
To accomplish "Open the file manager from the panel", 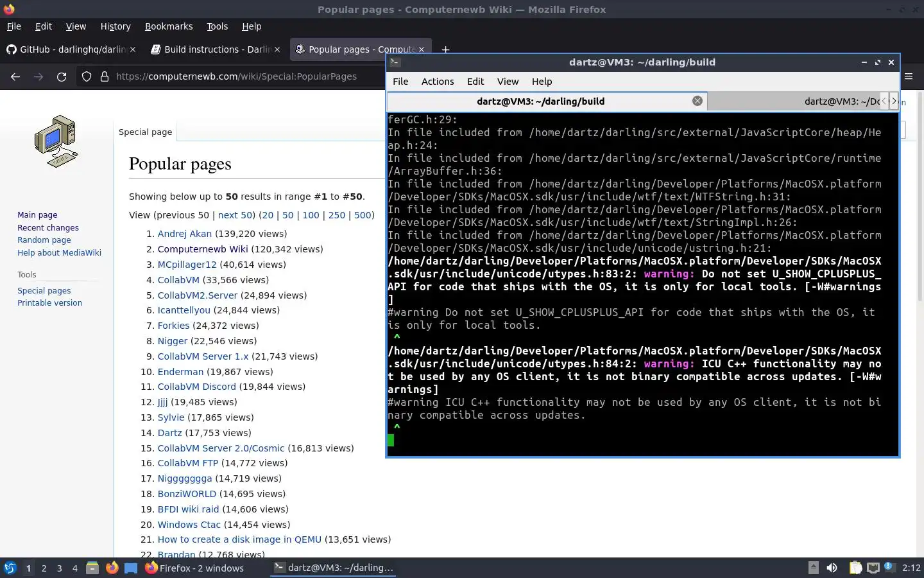I will 92,568.
